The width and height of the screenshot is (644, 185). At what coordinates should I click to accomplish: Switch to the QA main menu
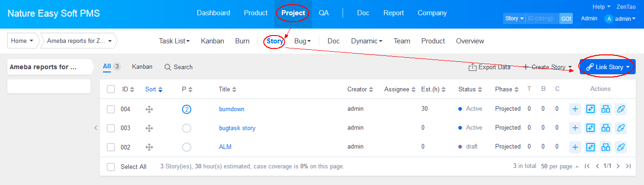pyautogui.click(x=323, y=13)
